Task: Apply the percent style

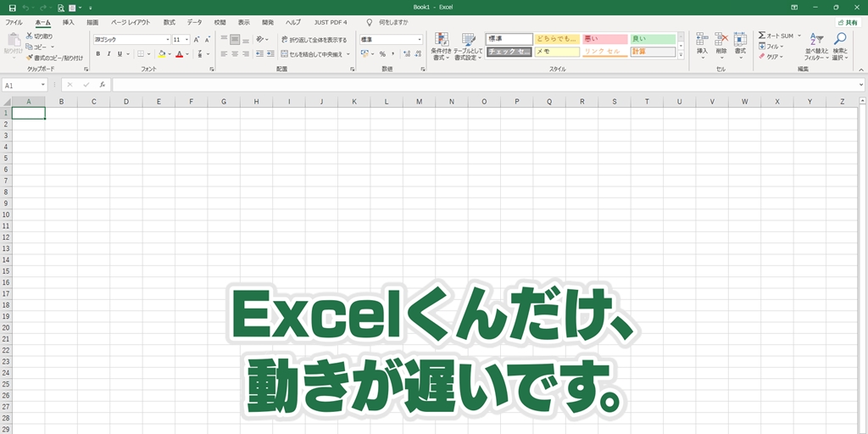Action: click(382, 53)
